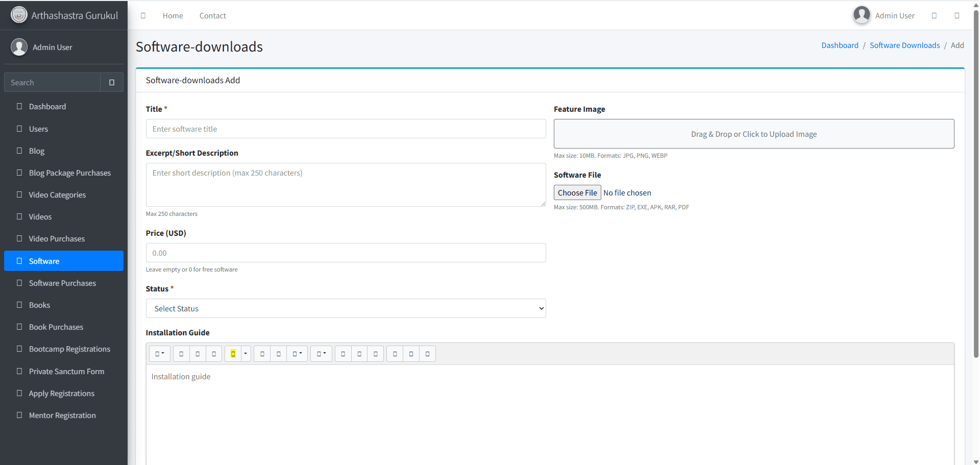The height and width of the screenshot is (465, 980).
Task: Open Videos in the sidebar menu
Action: coord(64,216)
